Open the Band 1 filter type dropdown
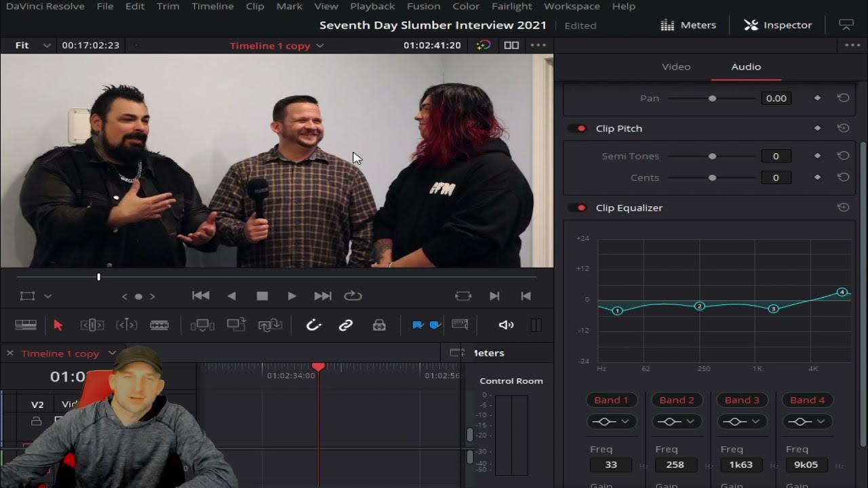This screenshot has height=488, width=868. pyautogui.click(x=611, y=422)
